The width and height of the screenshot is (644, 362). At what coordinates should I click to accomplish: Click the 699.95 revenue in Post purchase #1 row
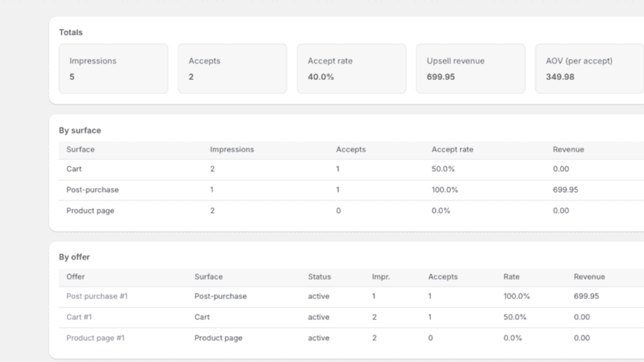click(x=586, y=296)
